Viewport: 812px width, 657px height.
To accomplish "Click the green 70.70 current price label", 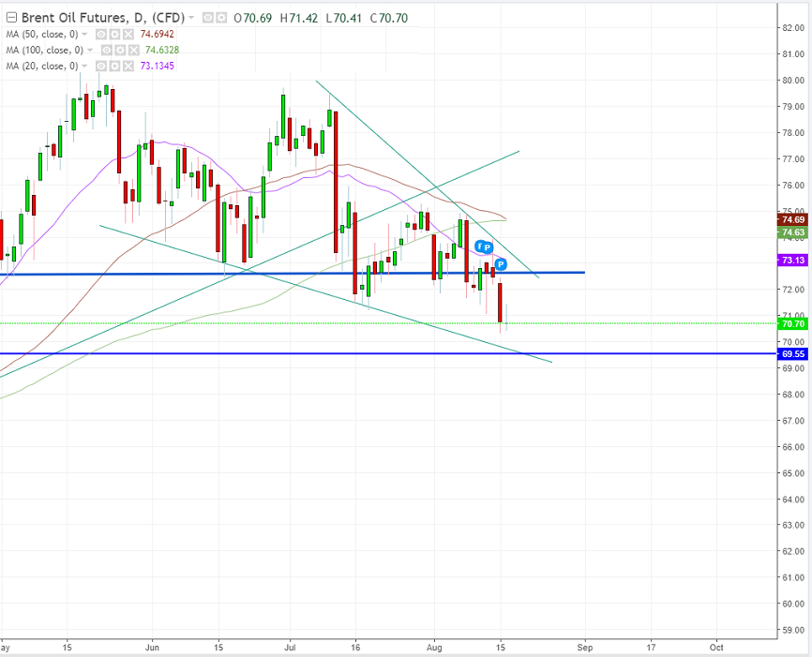I will pos(792,323).
